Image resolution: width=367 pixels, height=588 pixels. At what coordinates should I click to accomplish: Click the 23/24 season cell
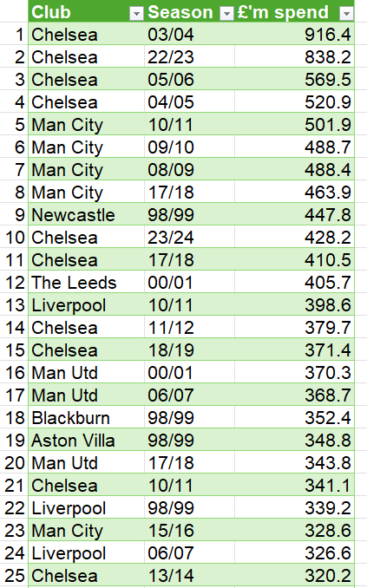click(189, 237)
